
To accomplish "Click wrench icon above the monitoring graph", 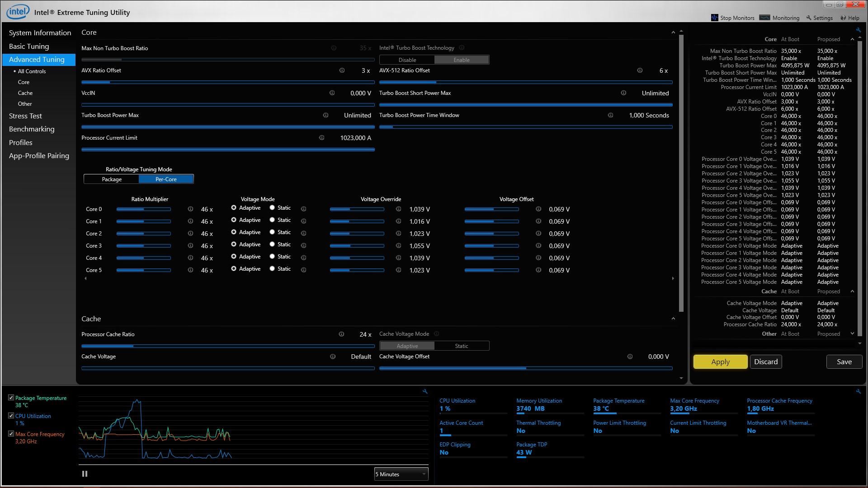I will pyautogui.click(x=425, y=391).
